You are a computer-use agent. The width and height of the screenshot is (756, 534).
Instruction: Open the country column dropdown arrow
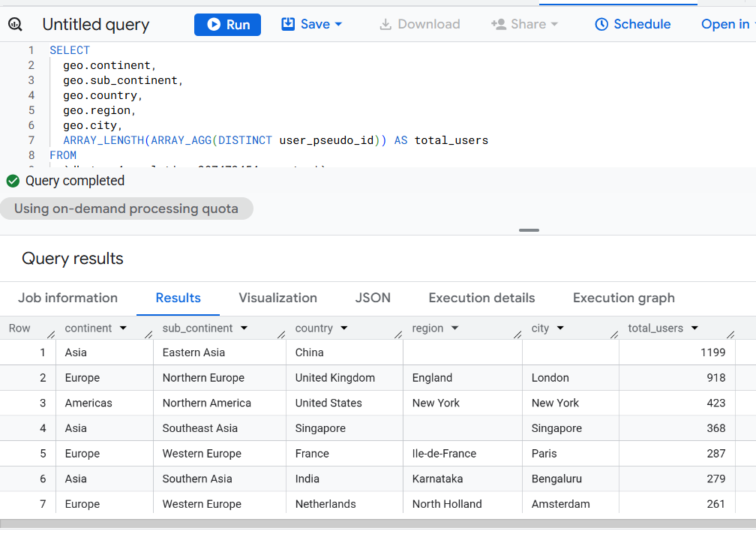(x=344, y=328)
